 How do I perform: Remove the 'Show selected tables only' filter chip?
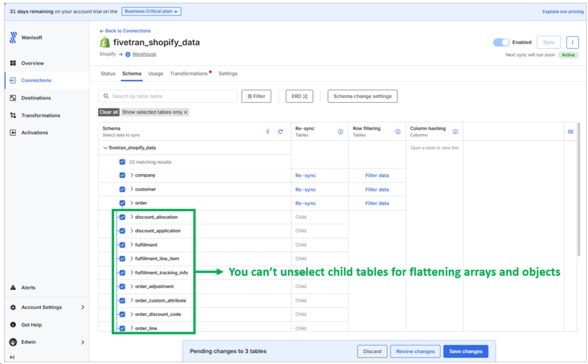point(185,112)
